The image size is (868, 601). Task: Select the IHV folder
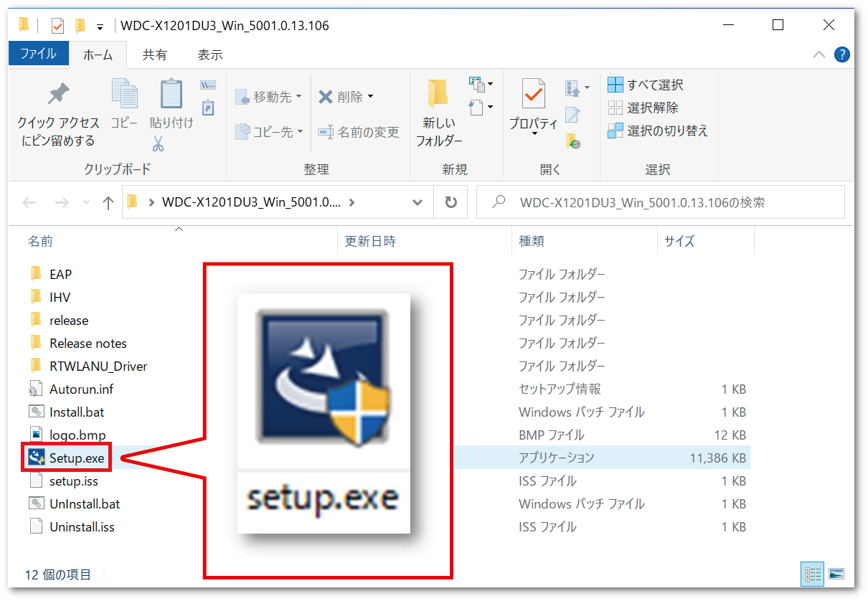(x=60, y=297)
